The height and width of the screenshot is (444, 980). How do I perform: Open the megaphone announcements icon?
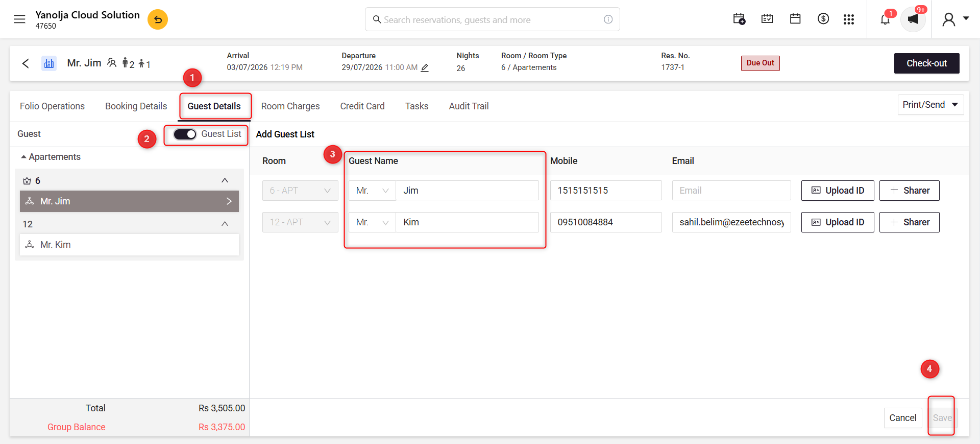coord(913,19)
